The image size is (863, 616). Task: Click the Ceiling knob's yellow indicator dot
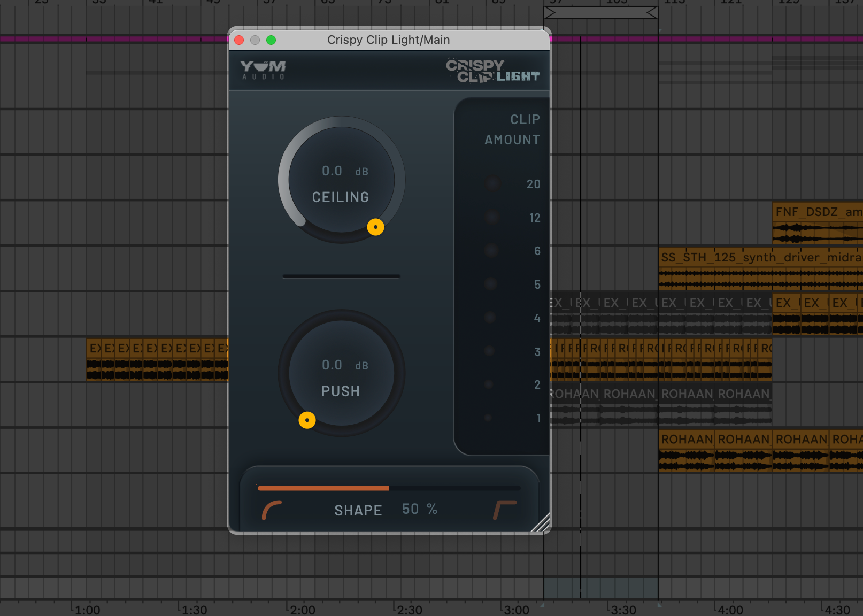pos(375,227)
